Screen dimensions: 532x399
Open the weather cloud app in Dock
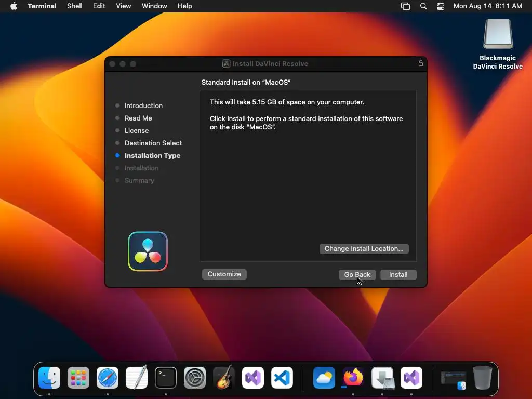tap(324, 378)
